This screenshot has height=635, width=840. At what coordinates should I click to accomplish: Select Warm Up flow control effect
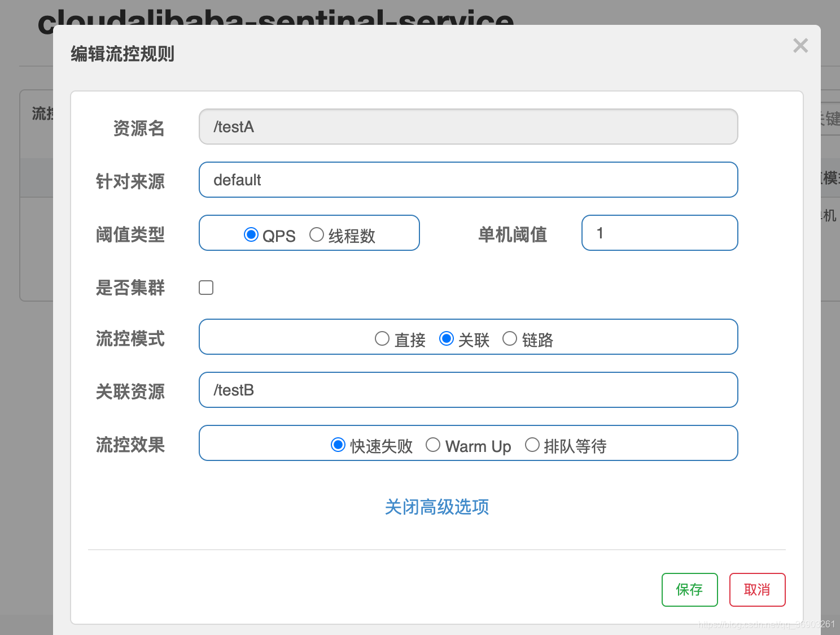(x=433, y=445)
